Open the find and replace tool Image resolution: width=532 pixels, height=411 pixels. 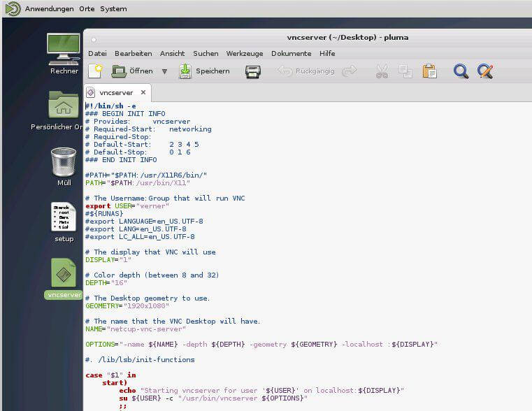point(485,71)
